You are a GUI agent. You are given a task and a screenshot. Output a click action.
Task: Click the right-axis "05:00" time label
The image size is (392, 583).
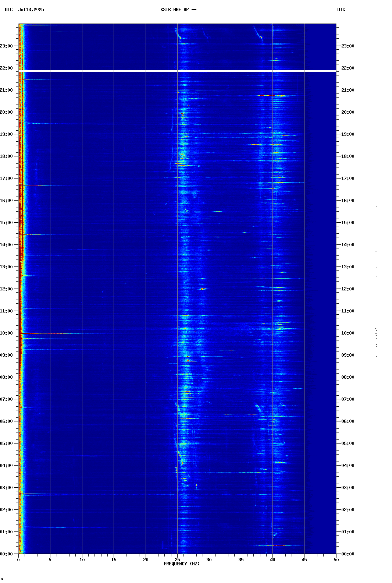pyautogui.click(x=348, y=444)
